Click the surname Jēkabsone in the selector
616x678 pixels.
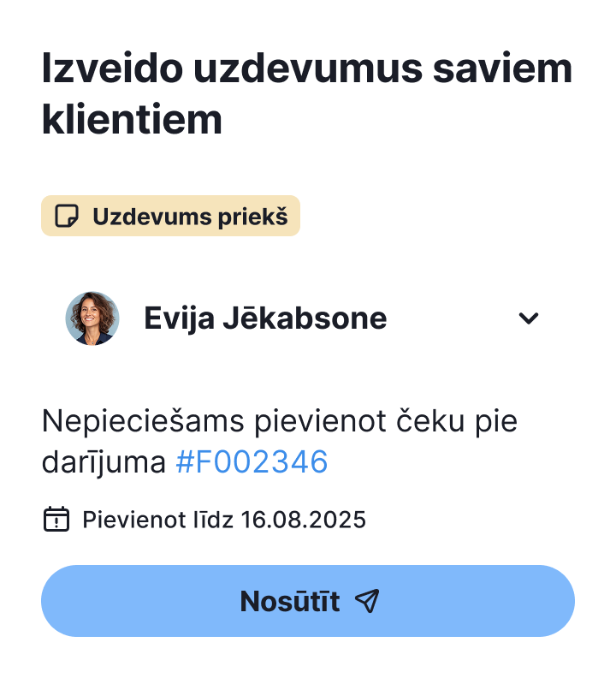(305, 318)
